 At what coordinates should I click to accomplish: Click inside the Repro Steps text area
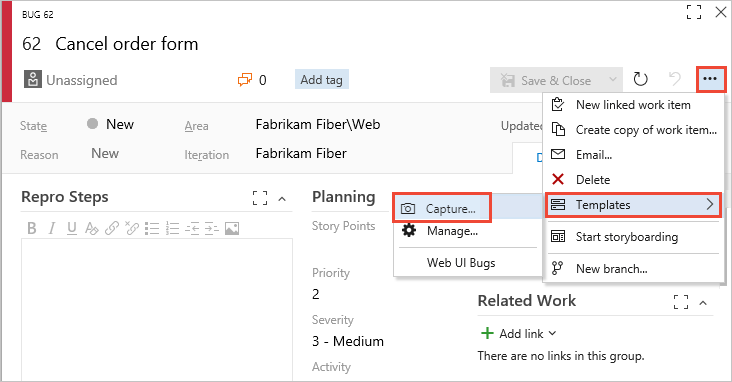coord(157,309)
